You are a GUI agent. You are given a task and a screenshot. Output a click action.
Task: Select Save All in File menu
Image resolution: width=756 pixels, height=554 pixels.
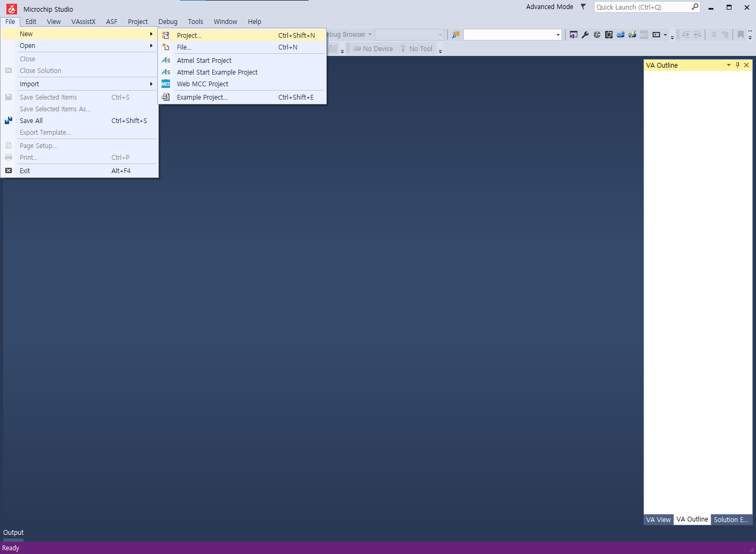(79, 120)
